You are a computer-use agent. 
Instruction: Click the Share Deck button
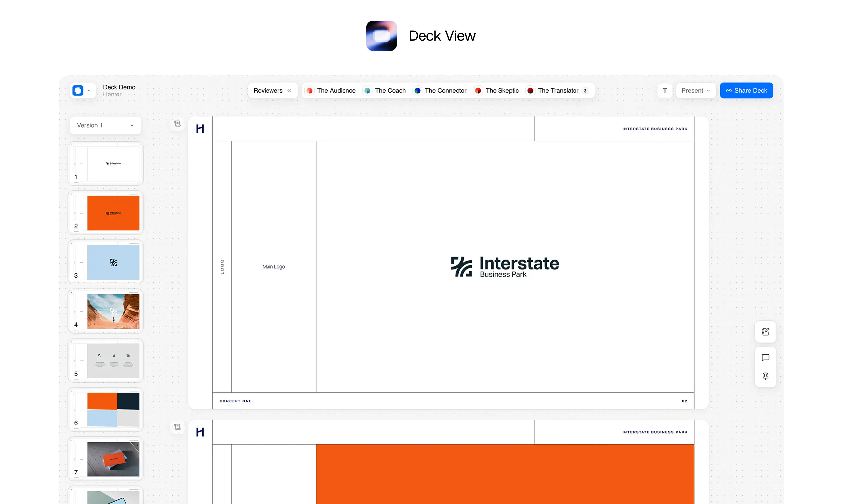(x=746, y=90)
